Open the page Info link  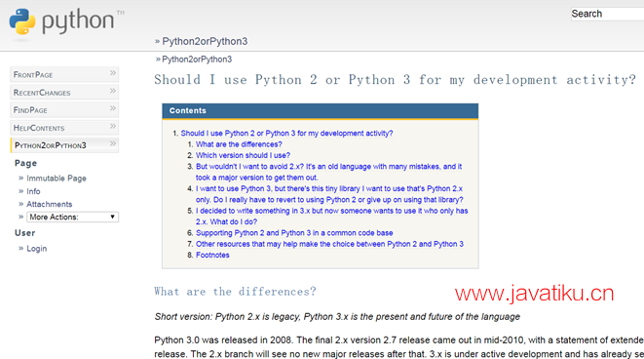[33, 191]
